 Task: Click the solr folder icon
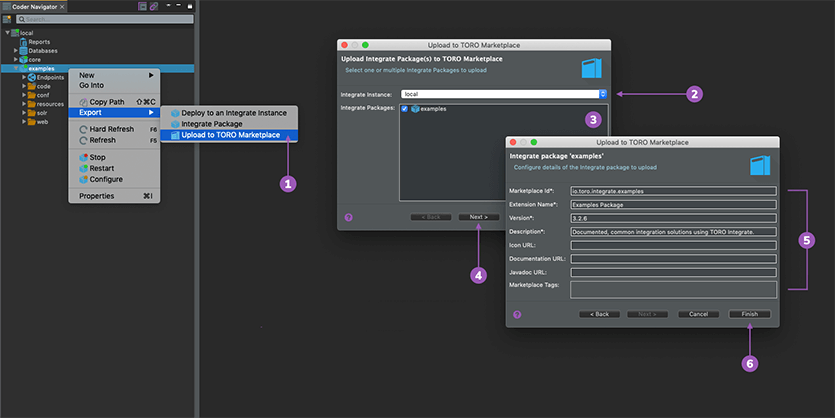(31, 112)
